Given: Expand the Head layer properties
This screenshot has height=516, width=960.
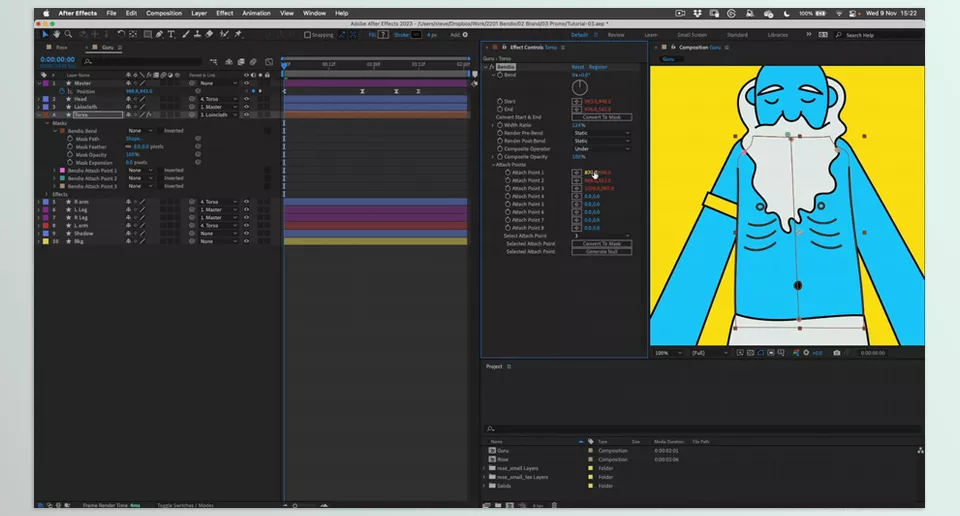Looking at the screenshot, I should click(39, 99).
